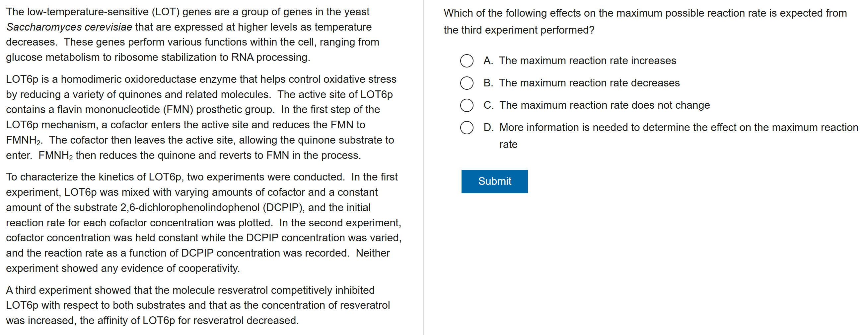Click "The maximum reaction rate does not change" text

[604, 105]
